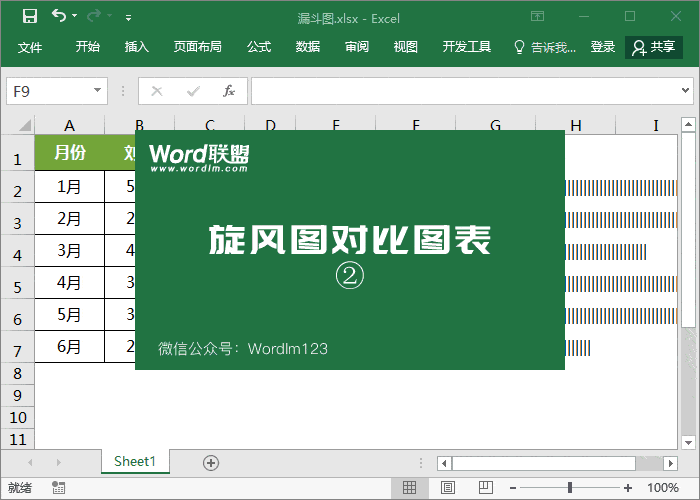Click the 月份 header cell

[69, 153]
